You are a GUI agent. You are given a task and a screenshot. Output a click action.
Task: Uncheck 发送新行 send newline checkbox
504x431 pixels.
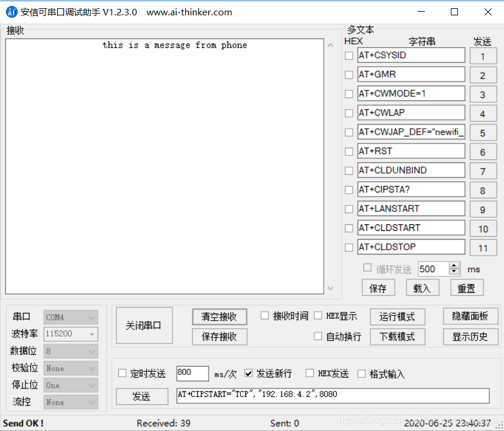(x=248, y=373)
